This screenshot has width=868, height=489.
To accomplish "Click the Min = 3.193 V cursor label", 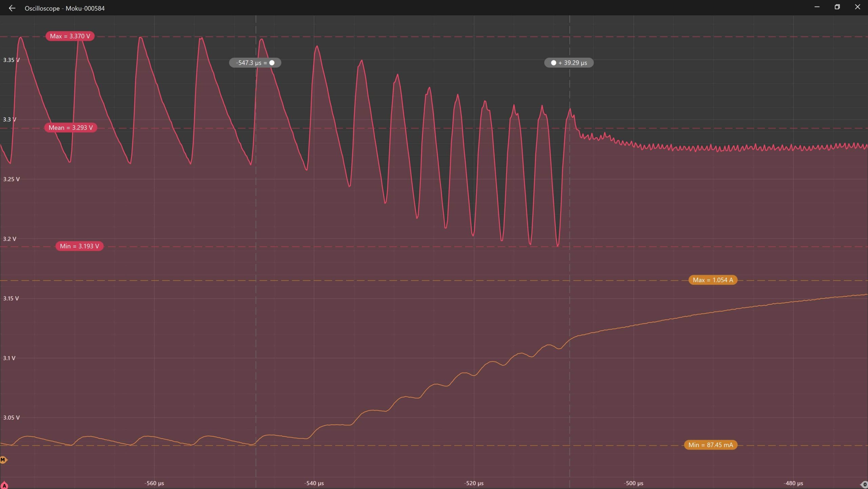I will coord(79,246).
